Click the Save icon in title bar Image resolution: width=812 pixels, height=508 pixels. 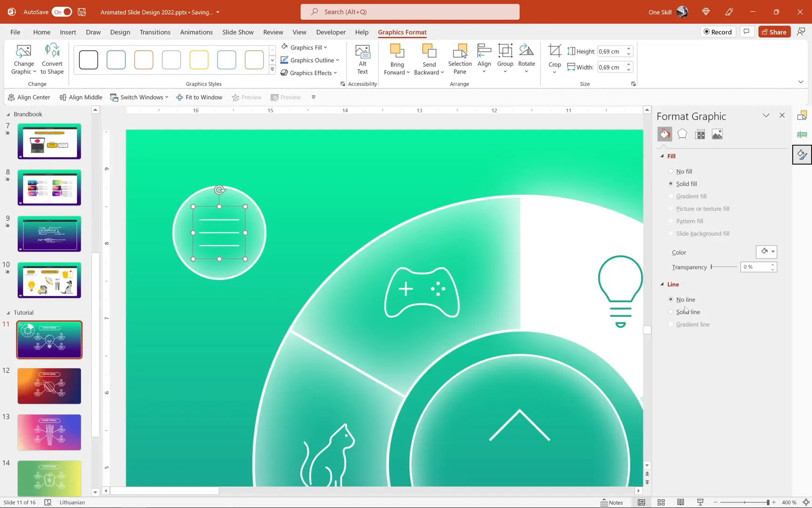(x=82, y=12)
